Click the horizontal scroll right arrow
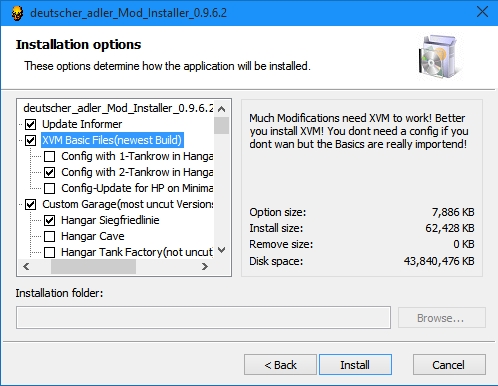The image size is (498, 386). 205,266
